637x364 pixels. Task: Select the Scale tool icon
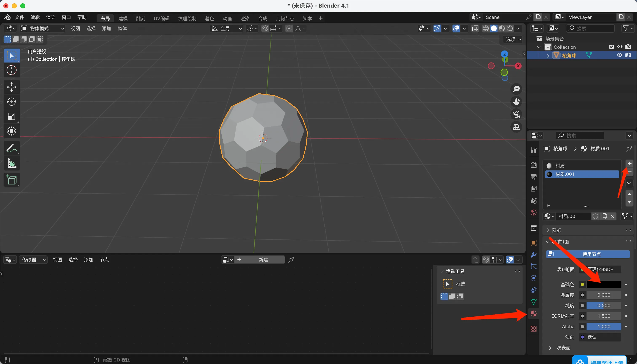[x=12, y=117]
